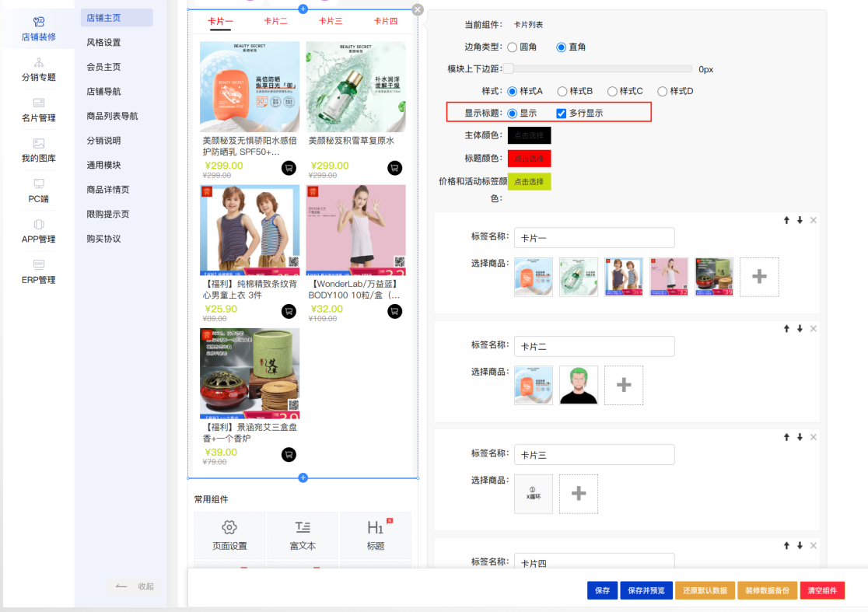The height and width of the screenshot is (612, 868).
Task: Collapse the sidebar with 收起
Action: tap(134, 586)
